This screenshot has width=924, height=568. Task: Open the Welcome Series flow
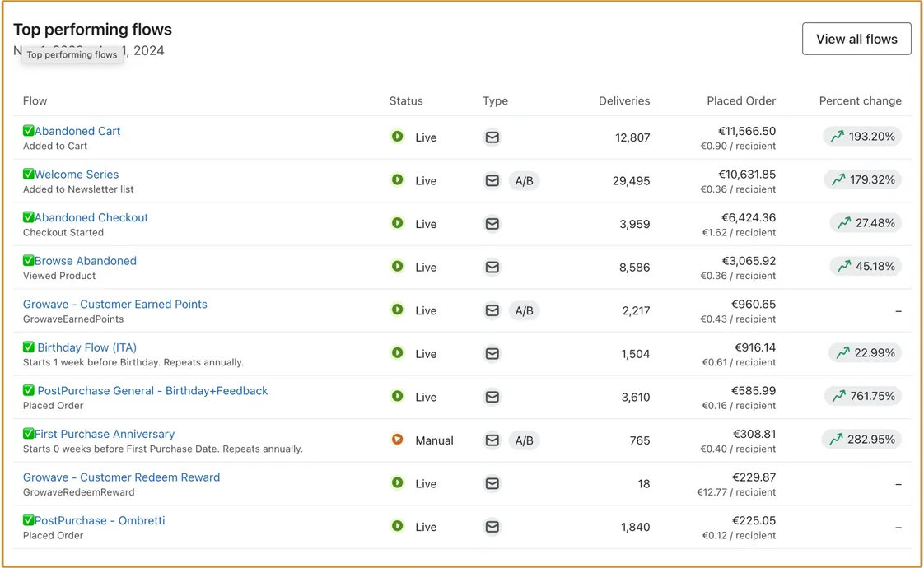[x=77, y=175]
